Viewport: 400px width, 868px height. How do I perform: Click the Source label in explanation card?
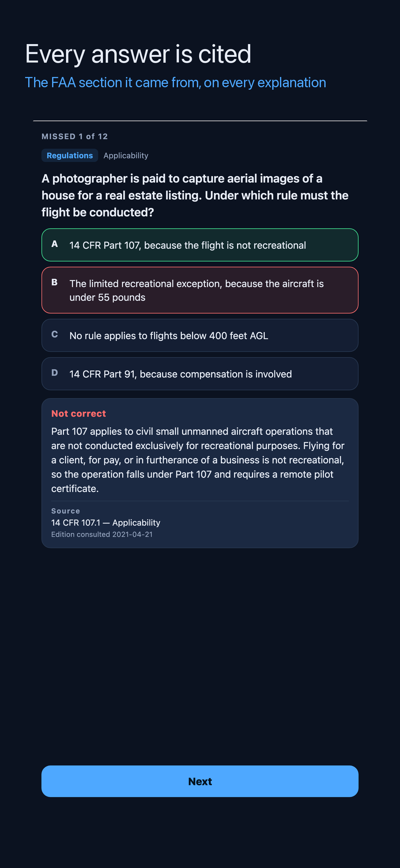66,511
